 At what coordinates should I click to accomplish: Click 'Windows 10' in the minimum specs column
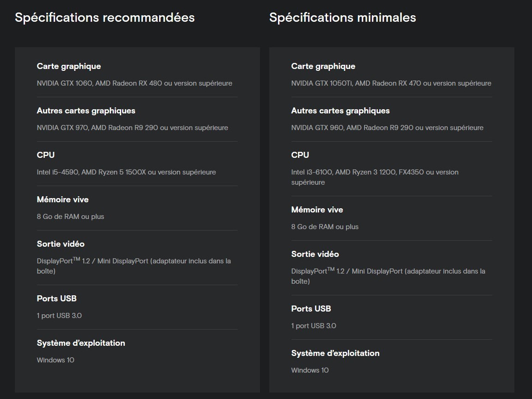coord(310,370)
